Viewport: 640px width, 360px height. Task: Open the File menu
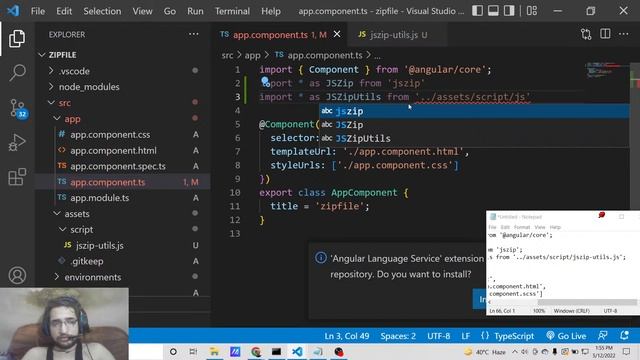[38, 11]
